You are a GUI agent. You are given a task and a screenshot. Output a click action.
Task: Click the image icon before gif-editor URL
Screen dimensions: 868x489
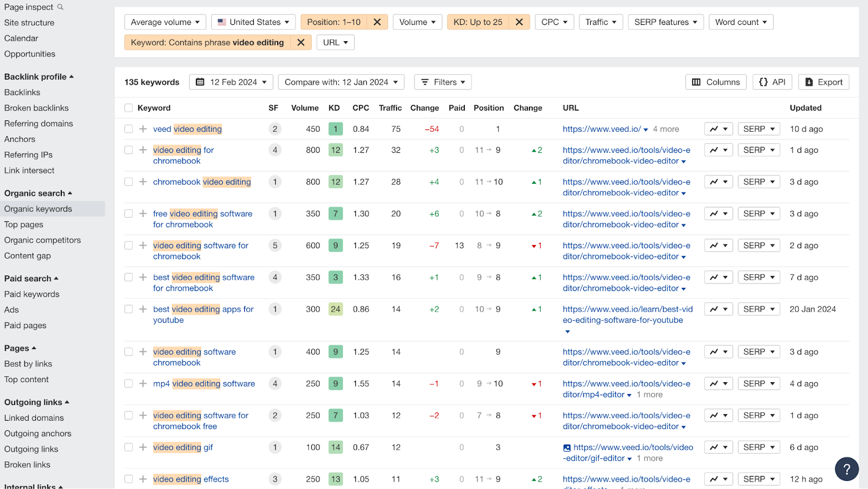tap(567, 448)
